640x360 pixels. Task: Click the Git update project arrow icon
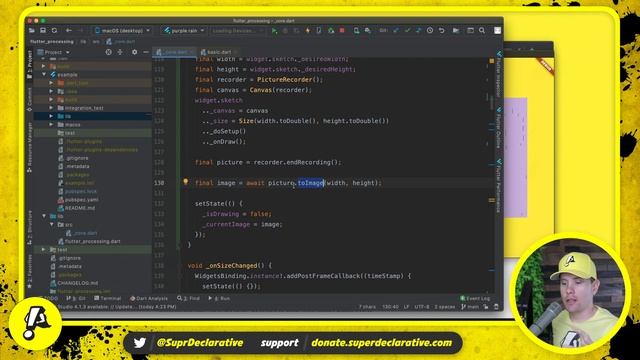(x=396, y=31)
